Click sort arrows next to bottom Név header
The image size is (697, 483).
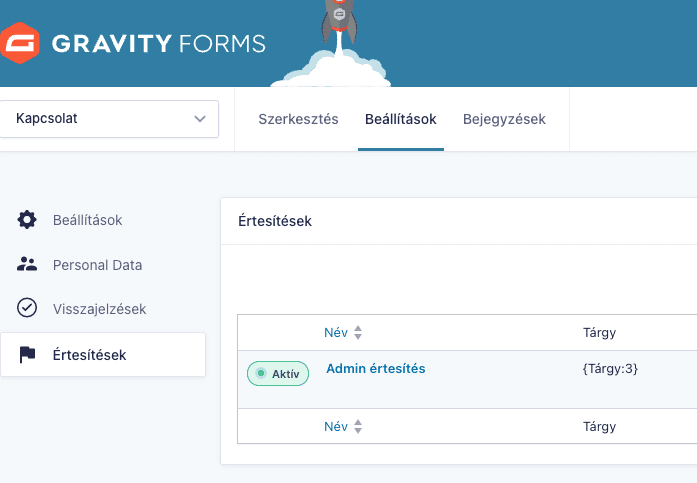coord(358,427)
